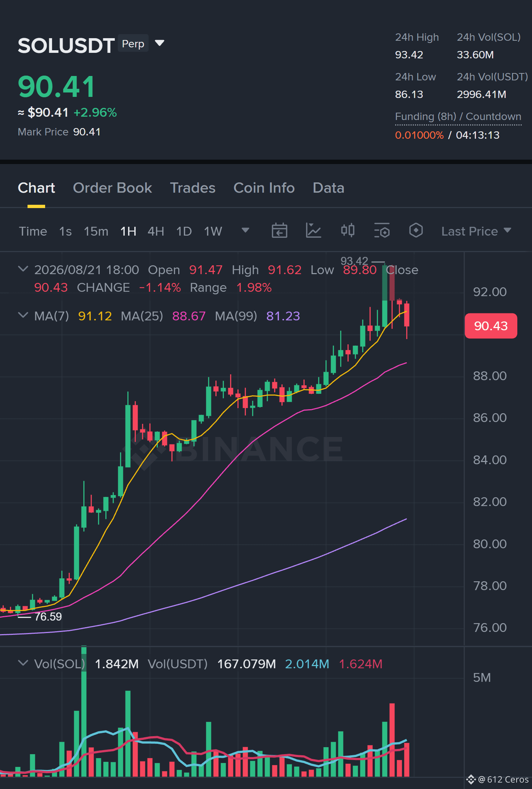
Task: Select the Chart tab
Action: click(36, 188)
